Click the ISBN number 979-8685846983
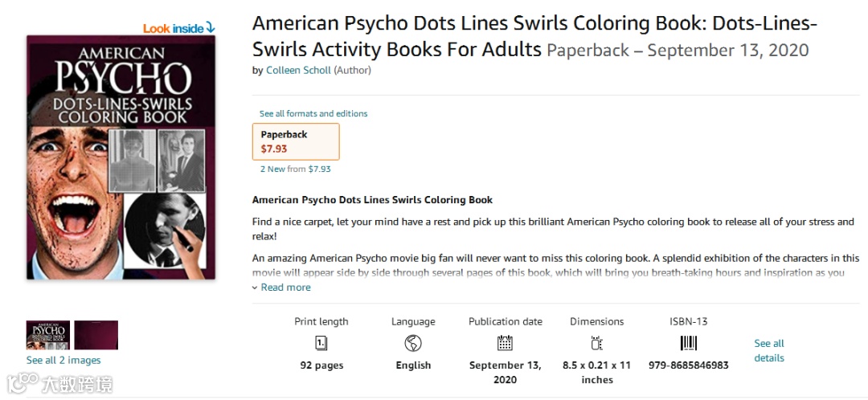 [x=689, y=365]
